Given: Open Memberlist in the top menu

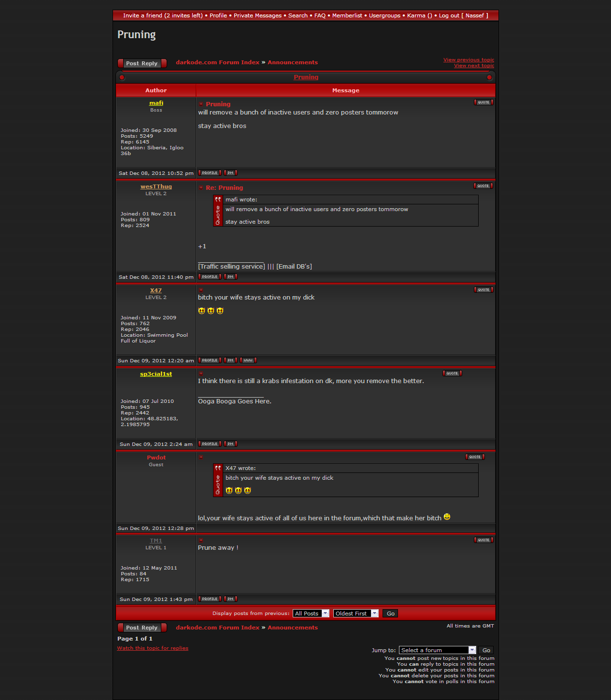Looking at the screenshot, I should [x=347, y=15].
